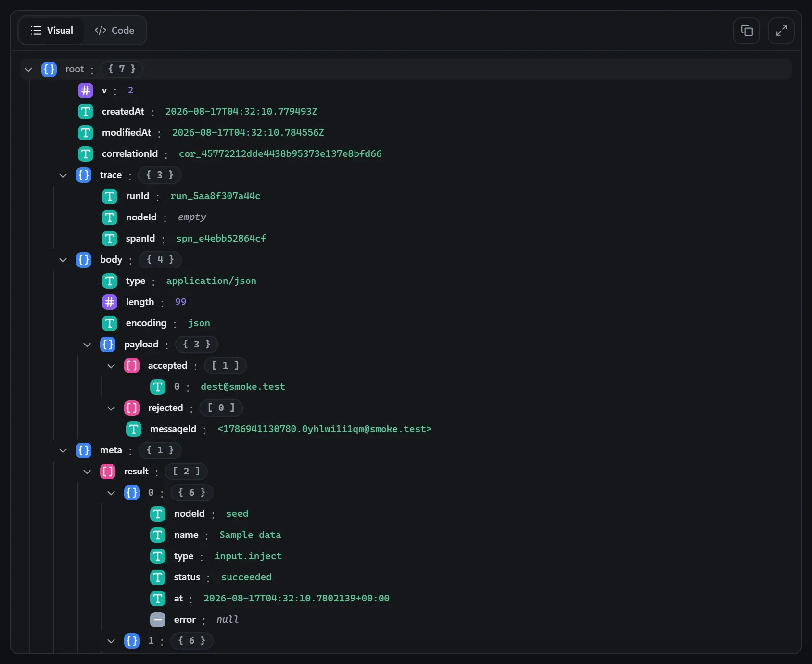Click the copy JSON icon button
Image resolution: width=812 pixels, height=664 pixels.
(x=747, y=31)
